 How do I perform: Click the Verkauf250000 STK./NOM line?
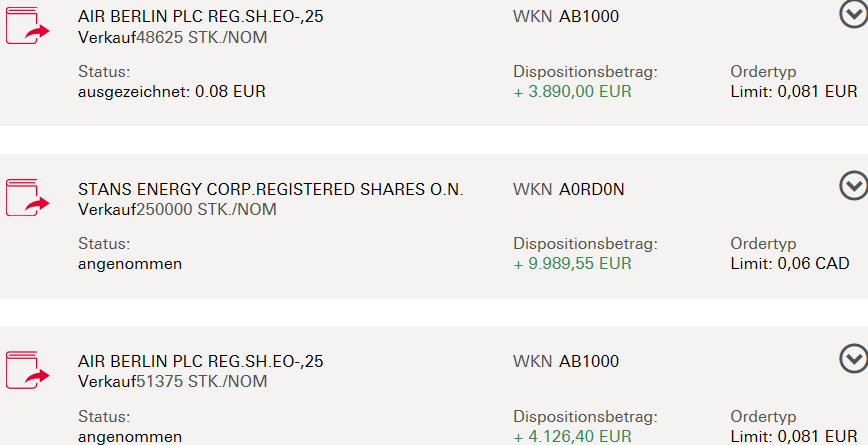point(177,210)
